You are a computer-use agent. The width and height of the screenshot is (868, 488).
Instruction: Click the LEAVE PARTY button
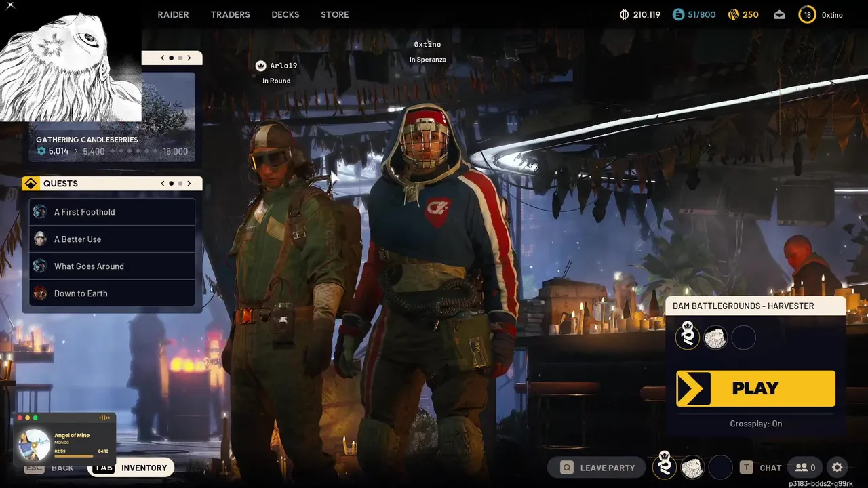[x=598, y=468]
